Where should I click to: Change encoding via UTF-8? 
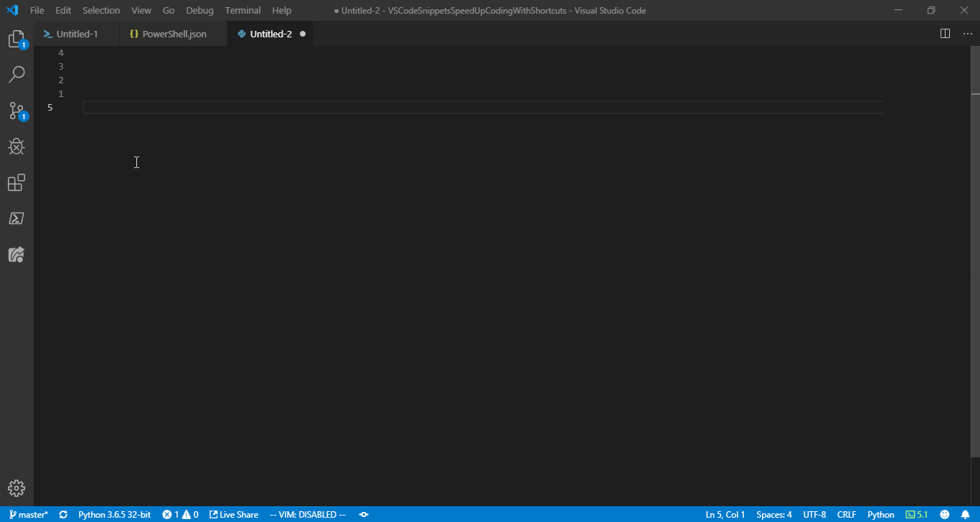click(x=814, y=515)
